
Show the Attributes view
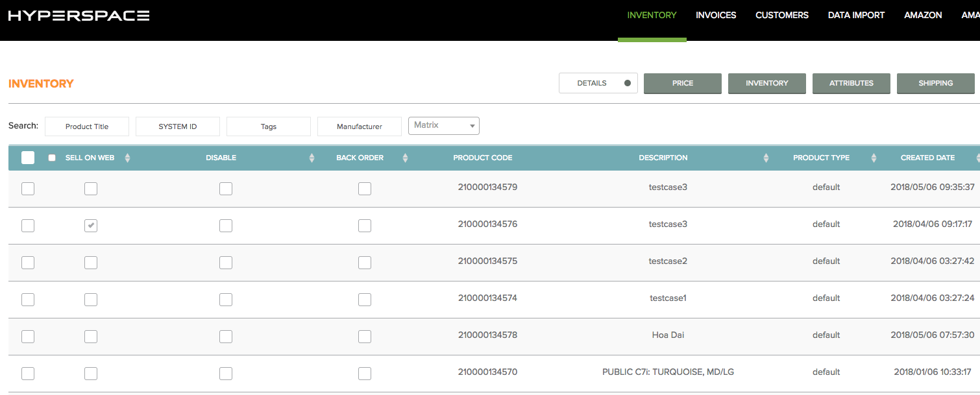coord(851,83)
